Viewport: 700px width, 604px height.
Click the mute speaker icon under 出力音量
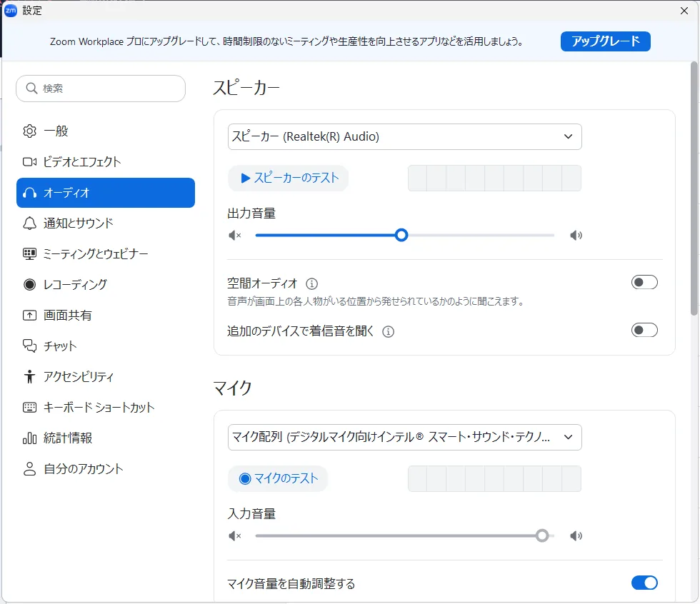(235, 235)
